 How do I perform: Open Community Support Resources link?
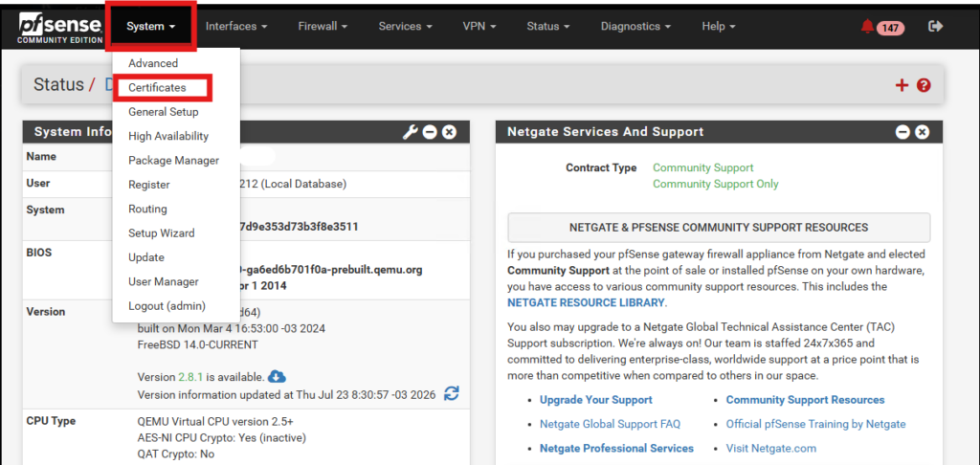[805, 399]
